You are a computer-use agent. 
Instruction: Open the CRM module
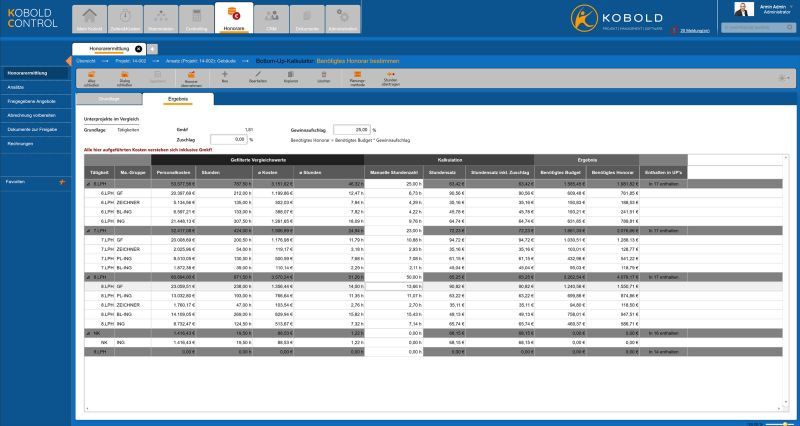(x=270, y=17)
